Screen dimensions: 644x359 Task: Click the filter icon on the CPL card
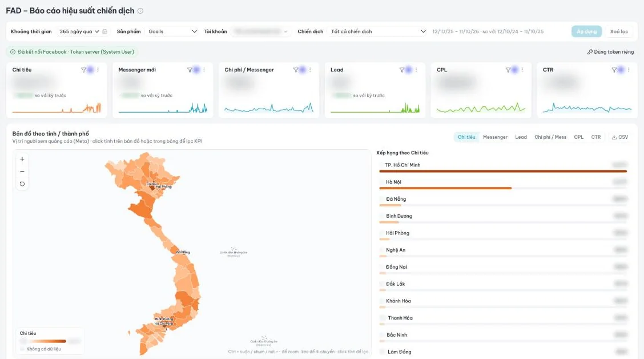point(508,70)
